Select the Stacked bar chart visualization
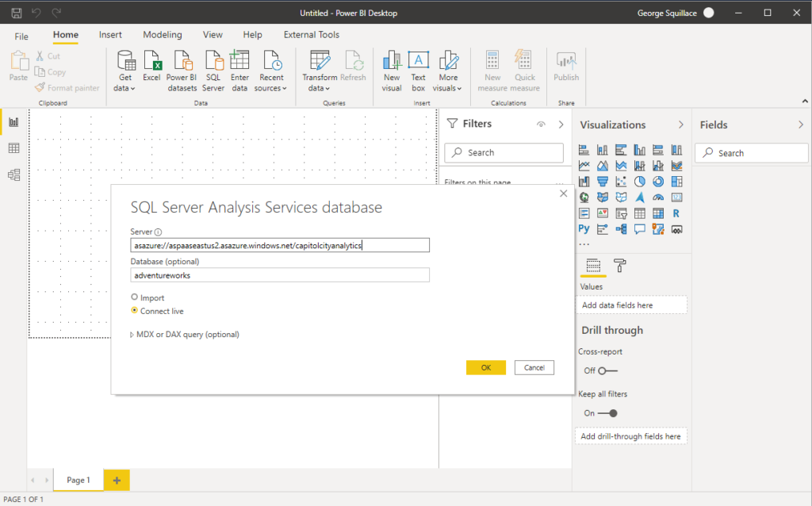Screen dimensions: 812x506 [x=583, y=149]
